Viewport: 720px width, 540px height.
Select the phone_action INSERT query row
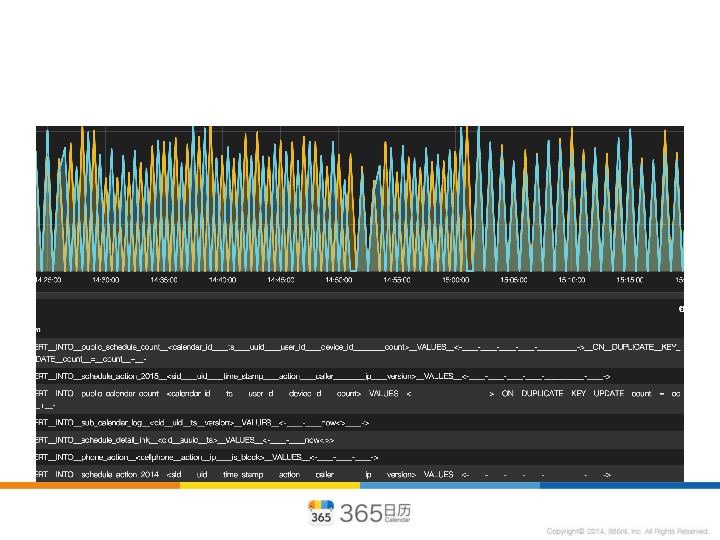(360, 457)
